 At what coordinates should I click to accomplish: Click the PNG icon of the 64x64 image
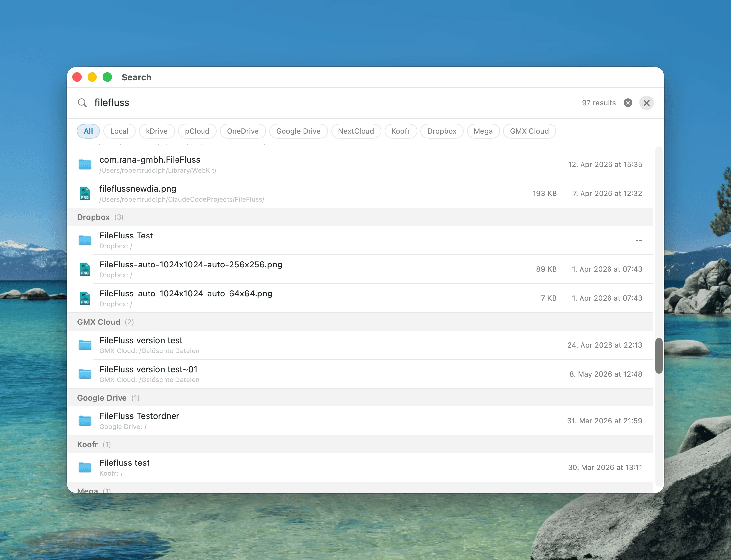click(85, 298)
